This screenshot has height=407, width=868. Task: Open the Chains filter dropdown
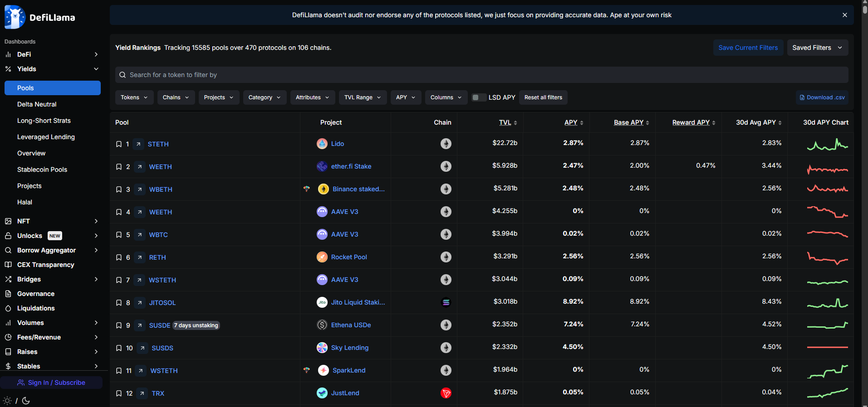(176, 97)
